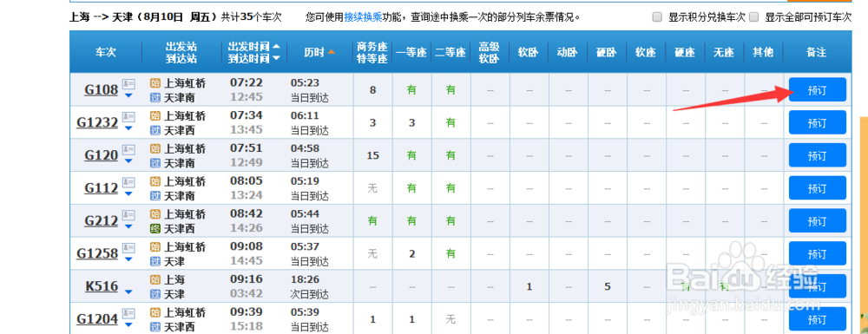868x334 pixels.
Task: Enable 显示全部可预订车次 checkbox
Action: coord(753,17)
